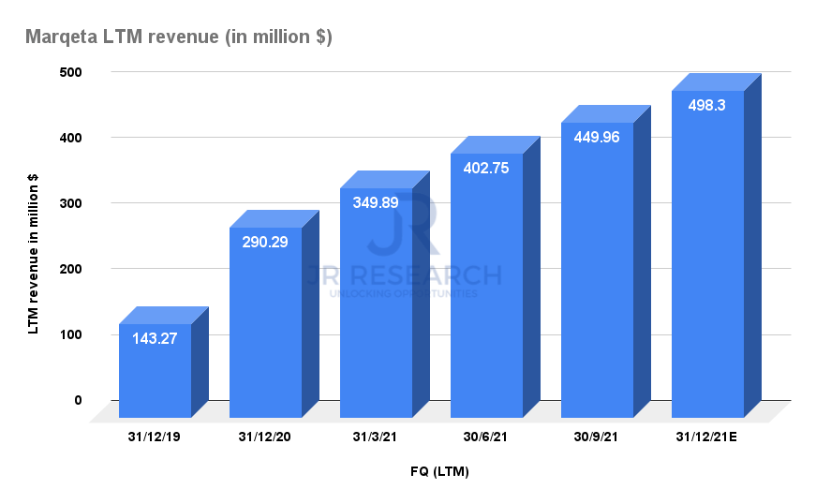Click the y-axis value 0
This screenshot has height=504, width=816.
(78, 400)
